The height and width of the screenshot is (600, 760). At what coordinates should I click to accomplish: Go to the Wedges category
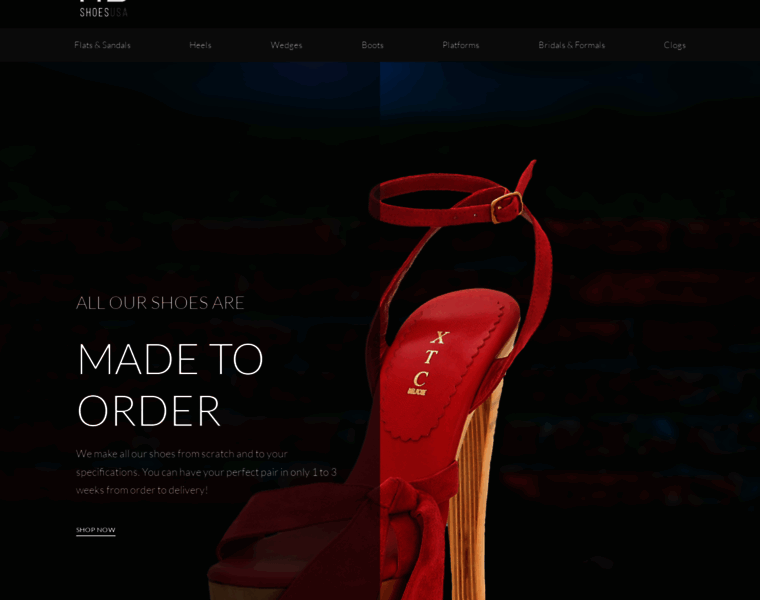coord(286,45)
